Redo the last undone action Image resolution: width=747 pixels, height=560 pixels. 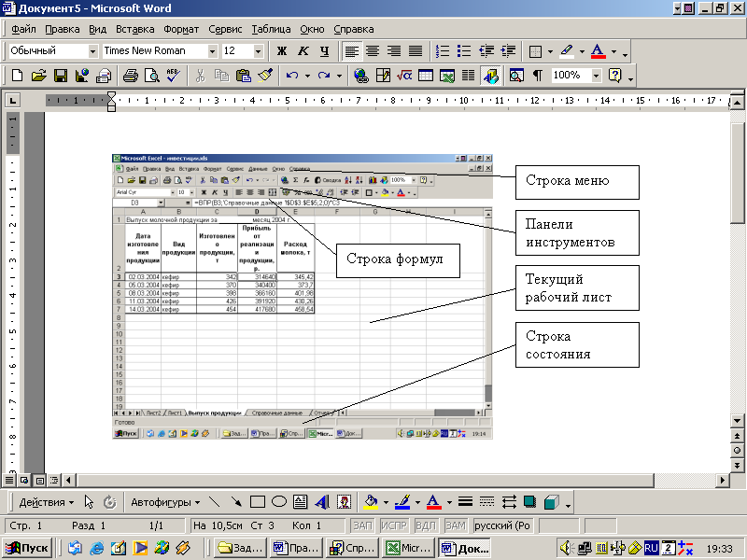click(324, 76)
